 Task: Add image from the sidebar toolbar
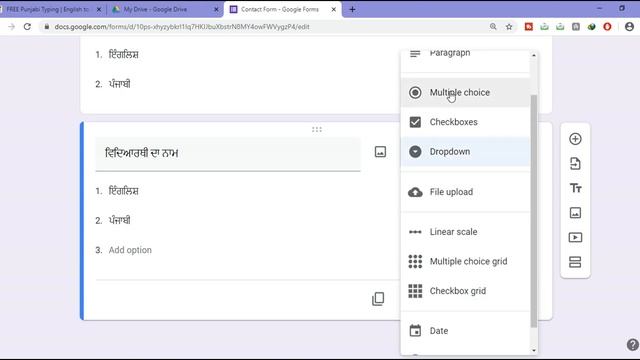tap(575, 213)
